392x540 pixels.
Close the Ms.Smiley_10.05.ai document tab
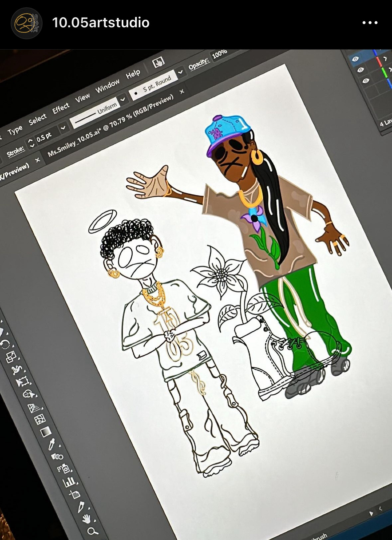182,91
